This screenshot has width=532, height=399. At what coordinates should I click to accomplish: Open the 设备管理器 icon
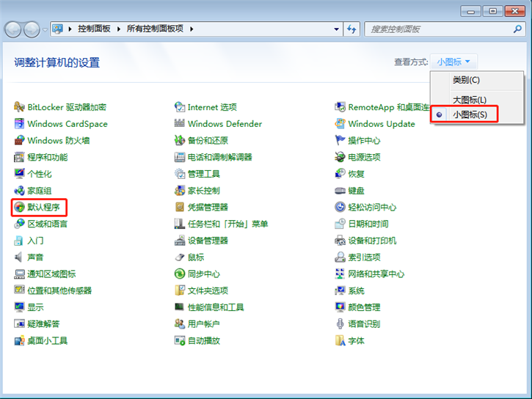click(x=180, y=241)
